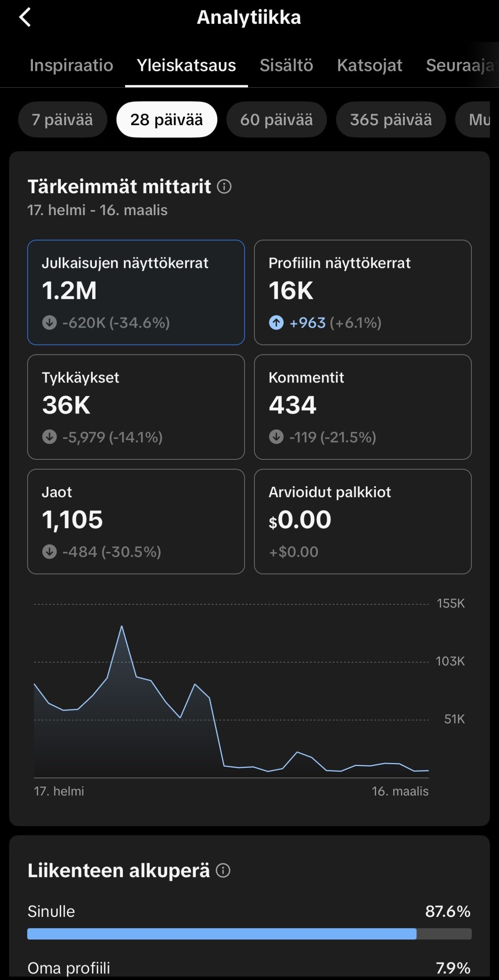Select the 365 päivää time range
Image resolution: width=499 pixels, height=980 pixels.
coord(391,119)
